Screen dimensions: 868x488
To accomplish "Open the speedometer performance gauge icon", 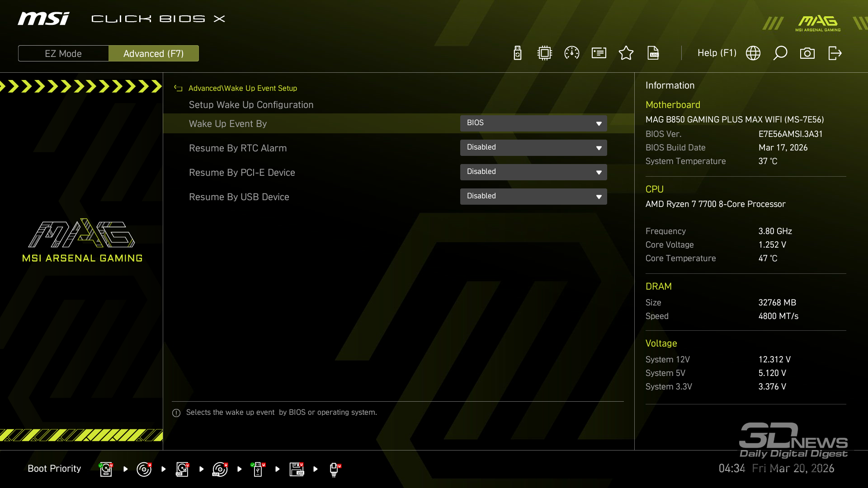I will coord(572,53).
